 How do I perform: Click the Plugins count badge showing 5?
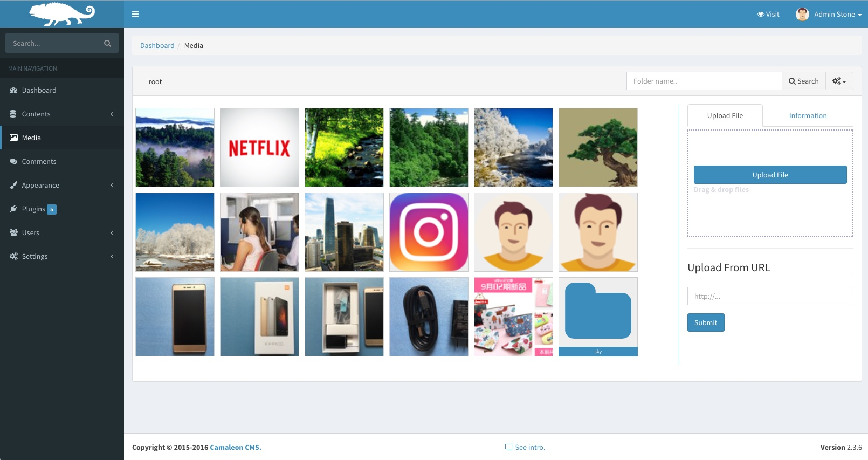click(52, 209)
